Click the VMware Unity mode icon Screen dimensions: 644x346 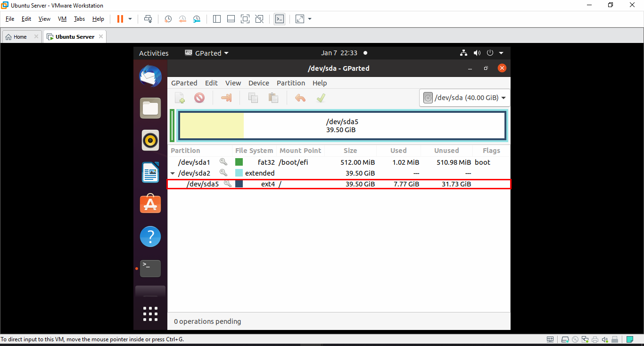[x=259, y=19]
